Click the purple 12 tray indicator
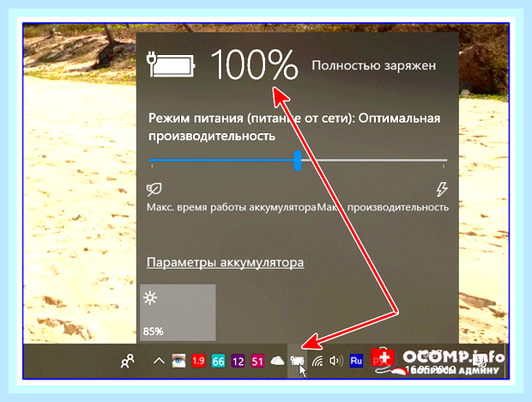This screenshot has width=532, height=402. pyautogui.click(x=238, y=361)
